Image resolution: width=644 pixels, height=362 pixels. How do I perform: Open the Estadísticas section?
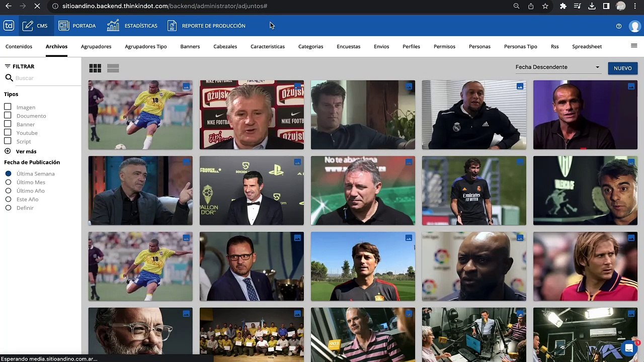coord(132,26)
